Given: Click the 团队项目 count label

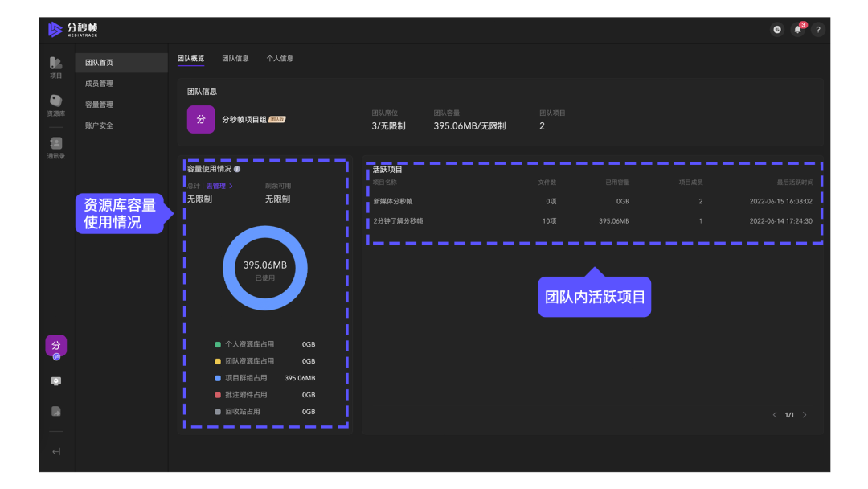Looking at the screenshot, I should coord(552,113).
